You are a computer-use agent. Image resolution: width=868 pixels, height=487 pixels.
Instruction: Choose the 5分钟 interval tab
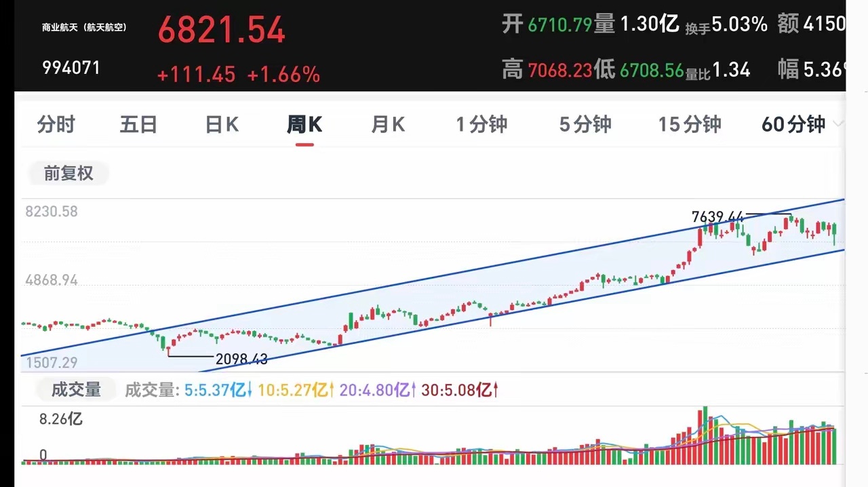pyautogui.click(x=585, y=125)
